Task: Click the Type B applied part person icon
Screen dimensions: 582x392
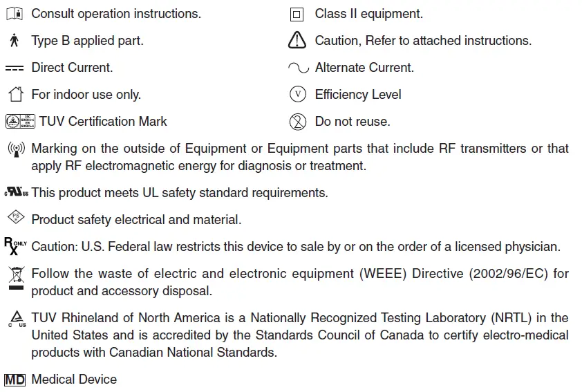Action: 15,41
